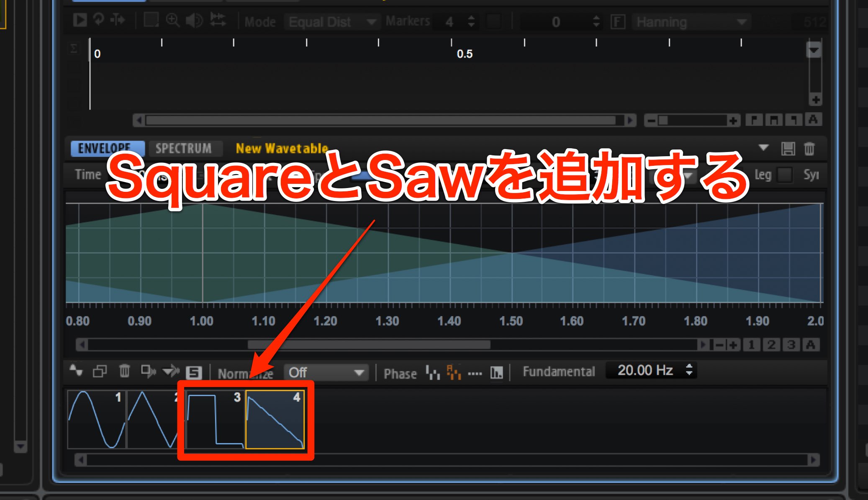Duplicate the selected wave
868x500 pixels.
(100, 371)
